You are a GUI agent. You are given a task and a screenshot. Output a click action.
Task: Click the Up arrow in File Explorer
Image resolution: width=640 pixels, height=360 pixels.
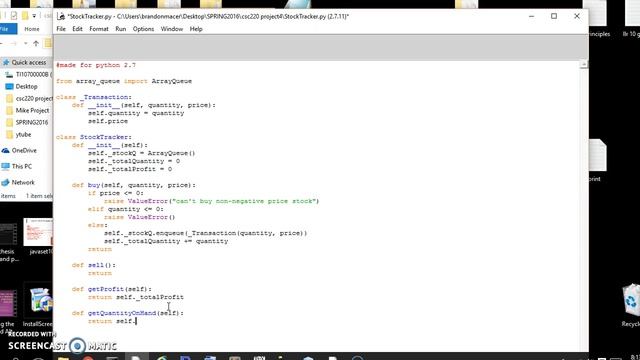pos(36,43)
